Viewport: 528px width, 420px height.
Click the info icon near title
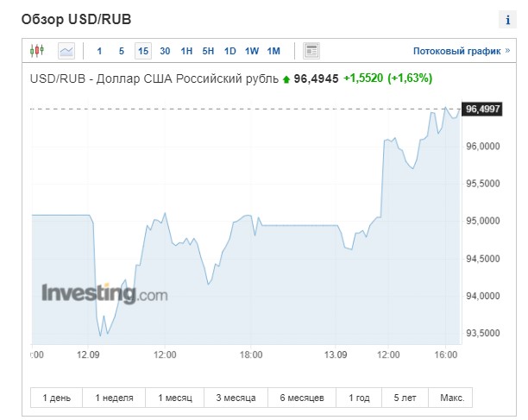pyautogui.click(x=506, y=20)
